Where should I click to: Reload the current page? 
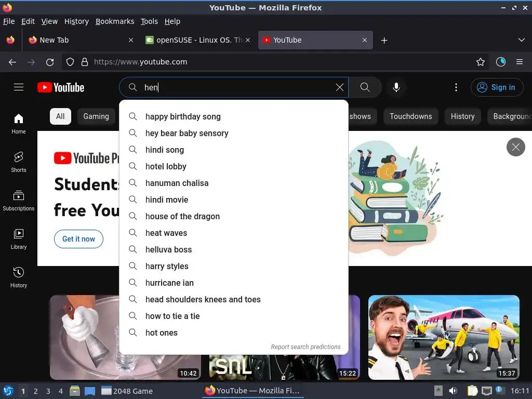click(50, 62)
